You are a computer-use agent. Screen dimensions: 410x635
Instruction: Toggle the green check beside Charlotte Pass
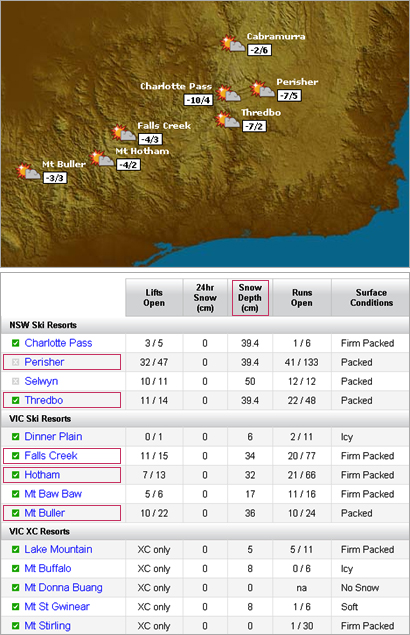(15, 343)
